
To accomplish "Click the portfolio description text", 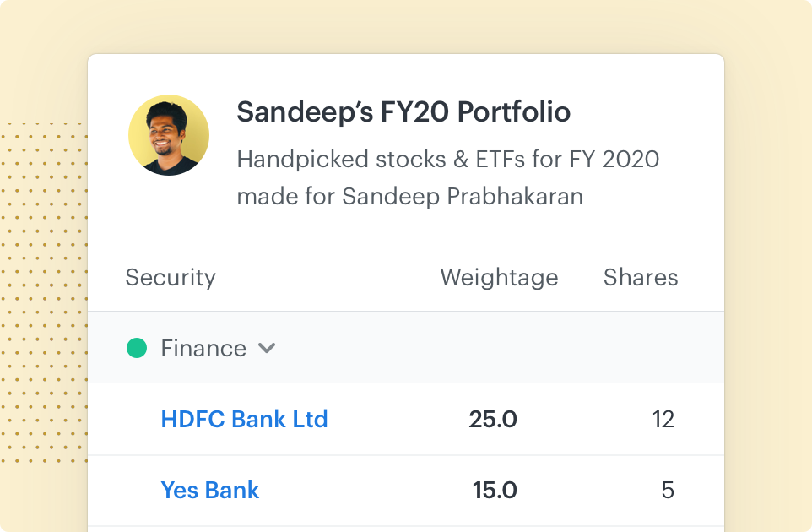I will [447, 159].
